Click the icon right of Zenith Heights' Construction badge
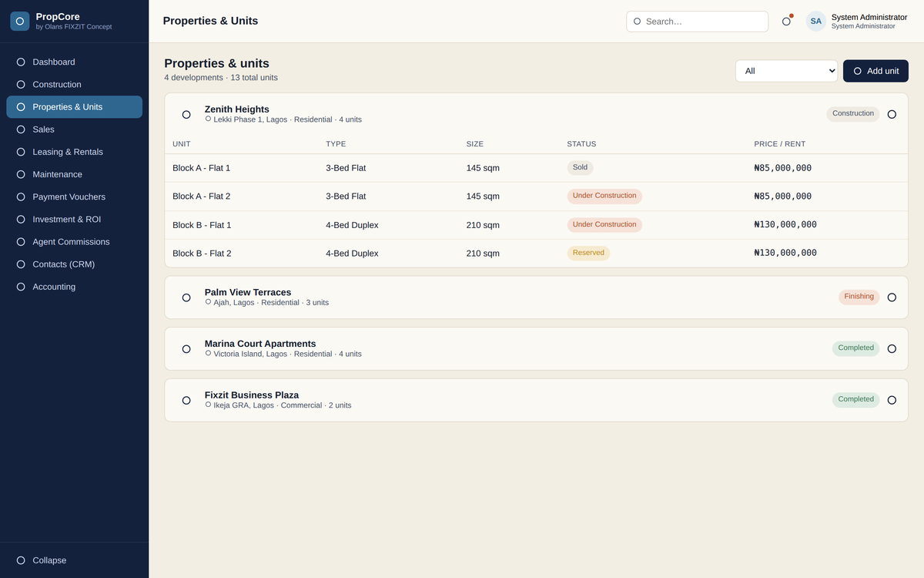Image resolution: width=924 pixels, height=578 pixels. point(892,114)
